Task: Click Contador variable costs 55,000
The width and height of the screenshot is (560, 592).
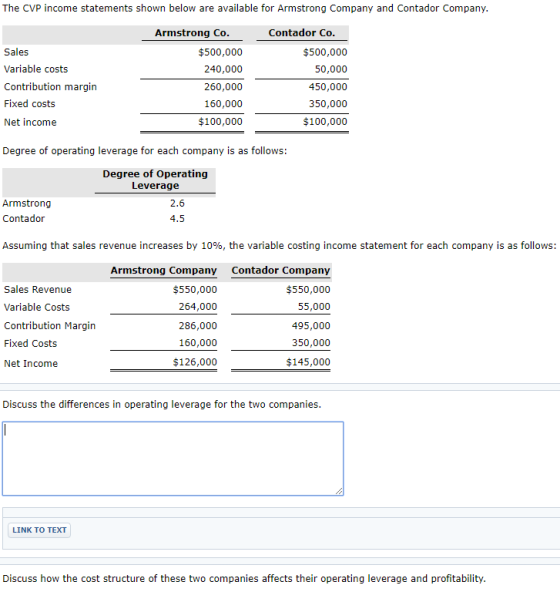Action: [x=314, y=307]
